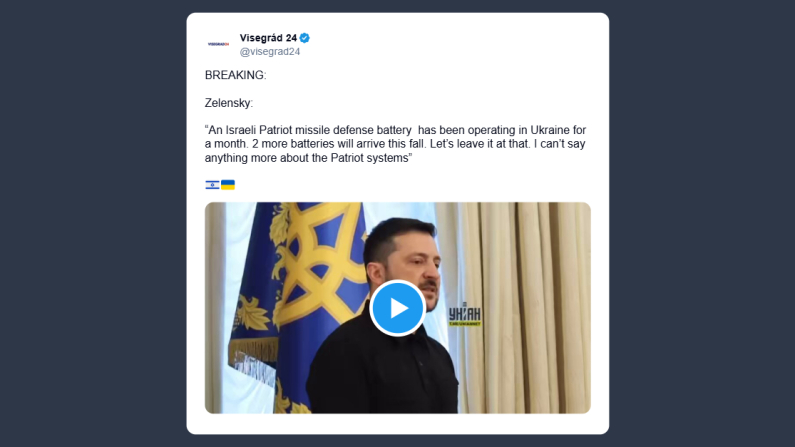The width and height of the screenshot is (795, 447).
Task: Click the blue verified checkmark badge
Action: [x=305, y=38]
